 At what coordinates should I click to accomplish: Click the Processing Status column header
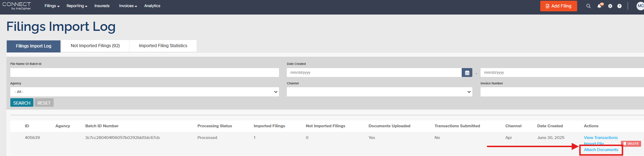coord(215,126)
